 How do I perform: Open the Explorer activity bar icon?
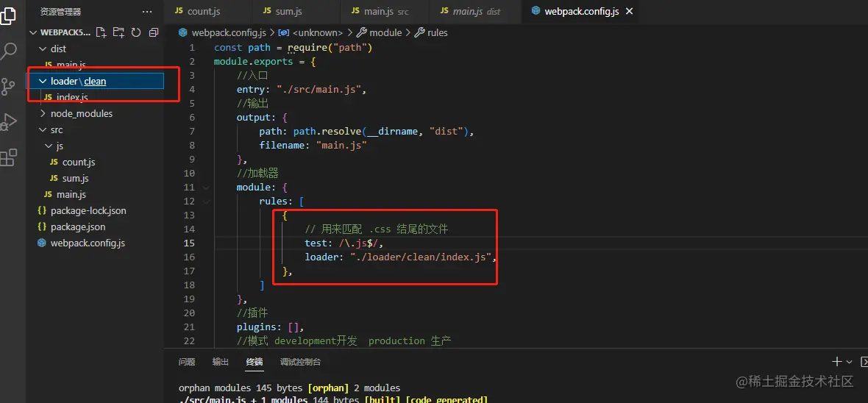pyautogui.click(x=8, y=15)
